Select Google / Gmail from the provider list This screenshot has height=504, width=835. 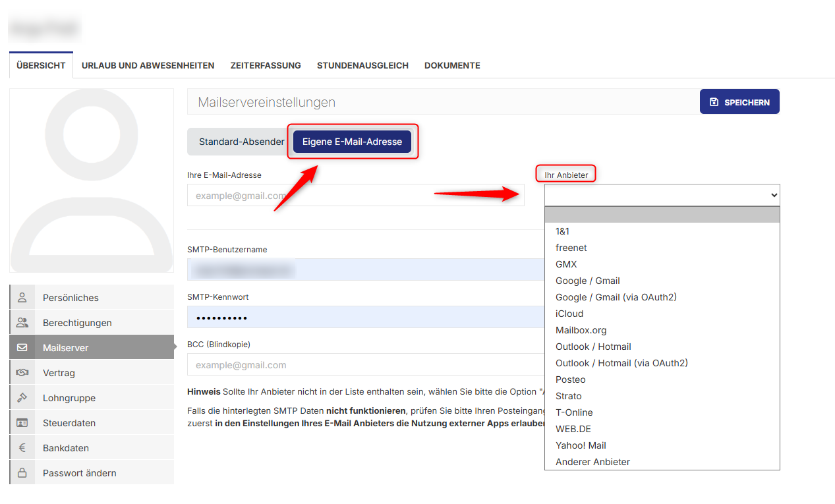coord(587,280)
